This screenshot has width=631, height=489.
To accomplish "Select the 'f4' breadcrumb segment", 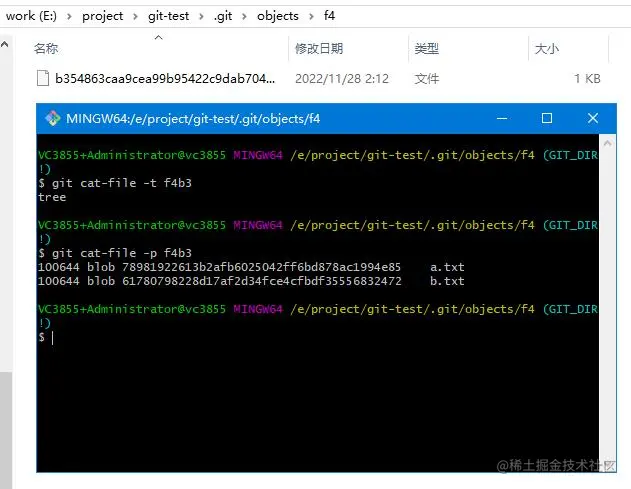I will point(329,16).
